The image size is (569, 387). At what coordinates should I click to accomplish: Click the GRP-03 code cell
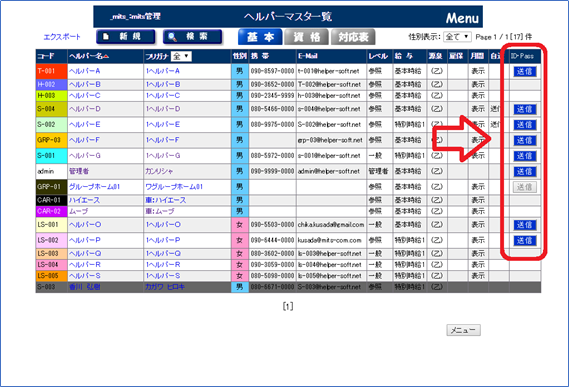51,140
